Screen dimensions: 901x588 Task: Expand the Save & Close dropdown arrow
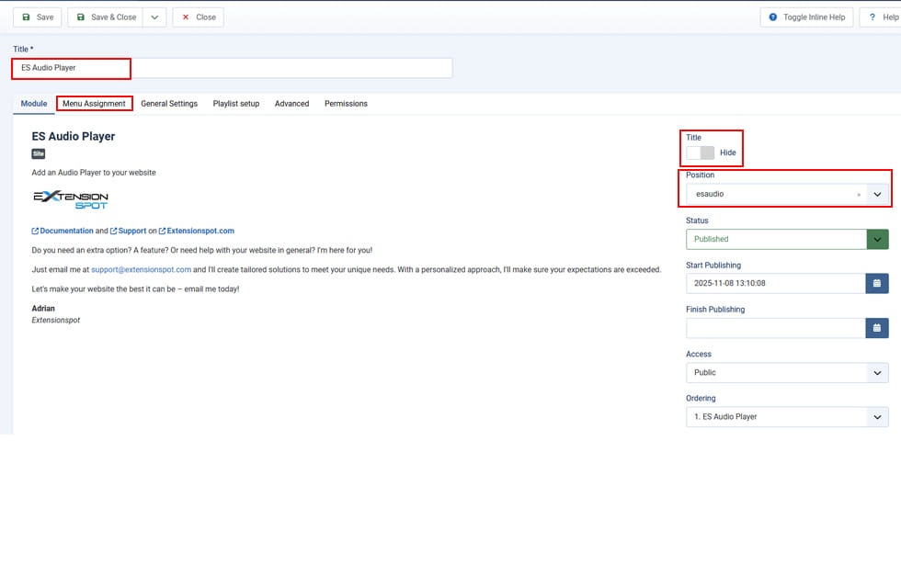(x=154, y=17)
